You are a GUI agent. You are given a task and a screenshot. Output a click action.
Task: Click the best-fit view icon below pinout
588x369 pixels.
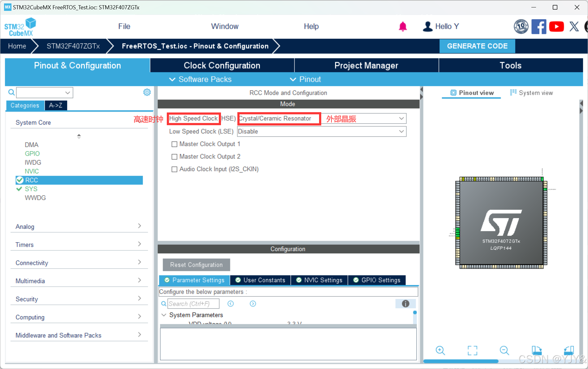pos(472,350)
